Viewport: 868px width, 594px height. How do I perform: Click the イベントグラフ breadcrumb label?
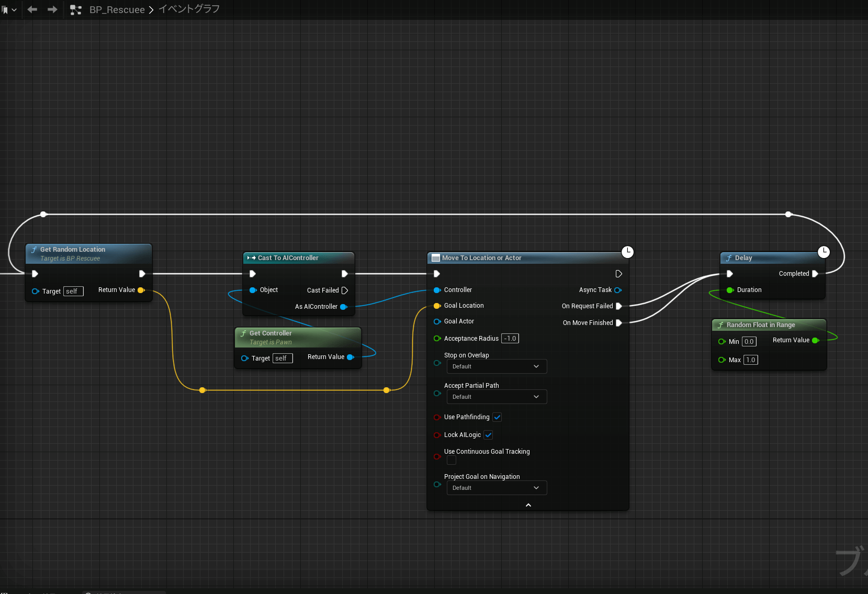(189, 9)
